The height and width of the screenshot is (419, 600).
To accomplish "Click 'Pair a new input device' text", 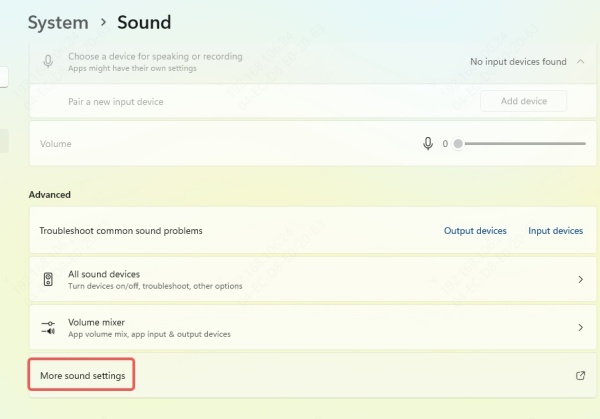I will [x=116, y=102].
